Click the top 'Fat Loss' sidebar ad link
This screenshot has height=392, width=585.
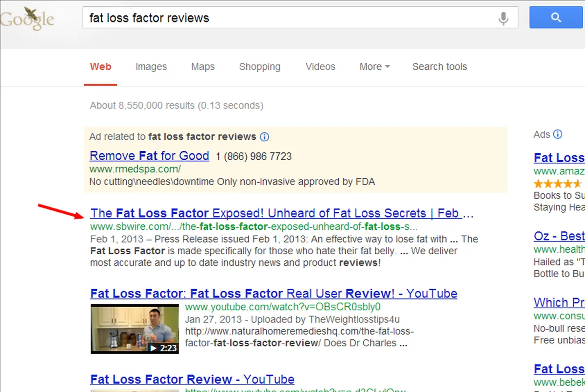pos(559,158)
